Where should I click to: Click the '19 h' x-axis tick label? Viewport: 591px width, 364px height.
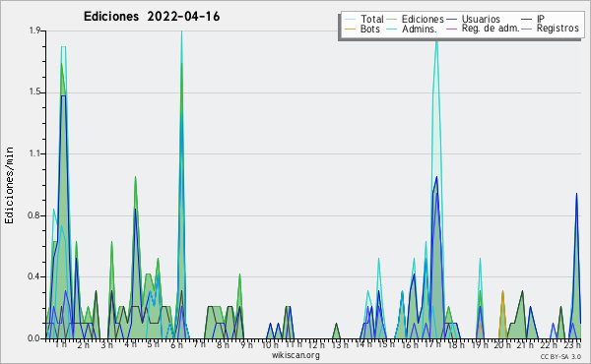[x=480, y=344]
